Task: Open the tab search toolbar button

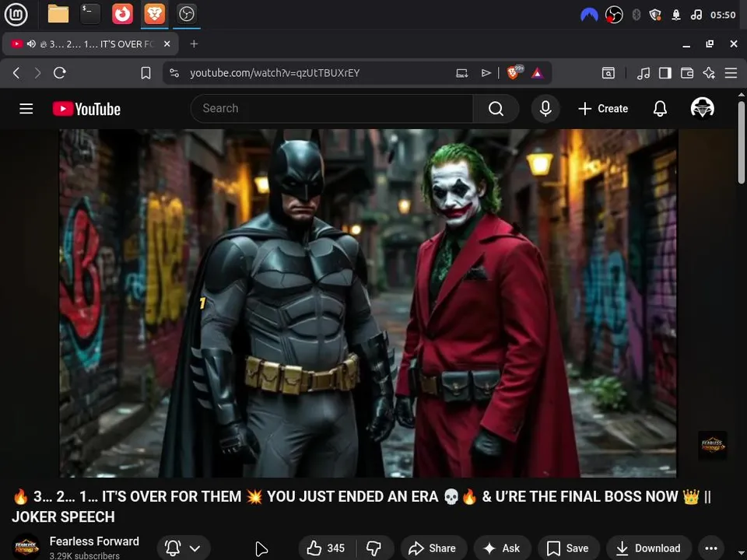Action: click(x=608, y=73)
